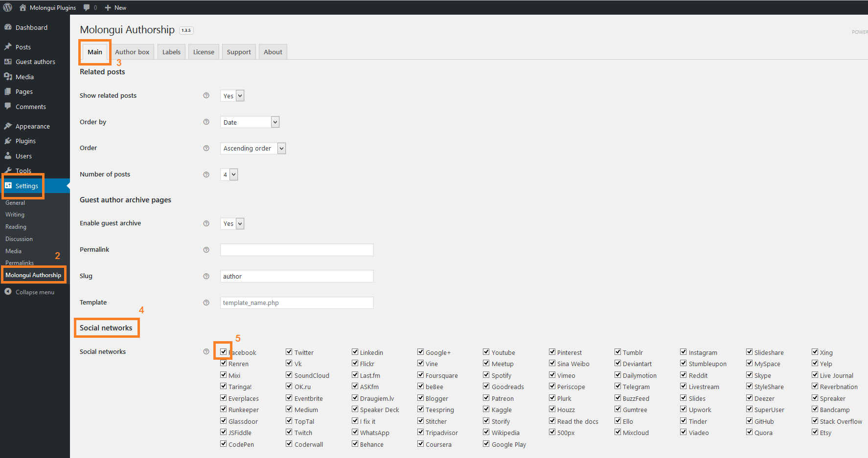Click into the Permalink input field
Screen dimensions: 868x458
point(297,250)
